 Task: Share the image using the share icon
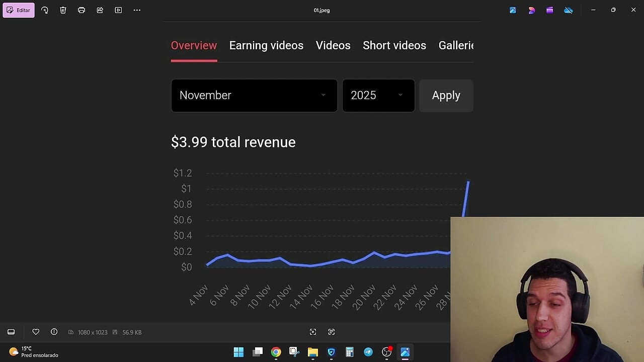point(100,10)
